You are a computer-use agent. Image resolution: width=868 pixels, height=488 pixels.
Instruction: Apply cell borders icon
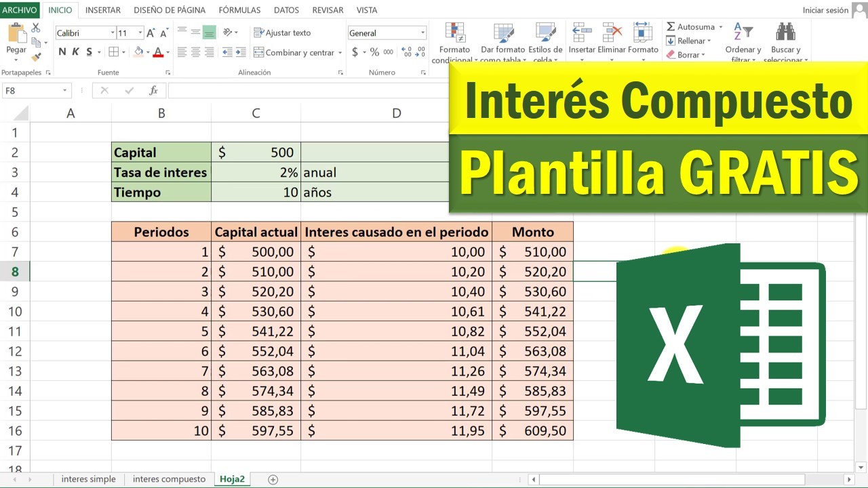(x=114, y=52)
